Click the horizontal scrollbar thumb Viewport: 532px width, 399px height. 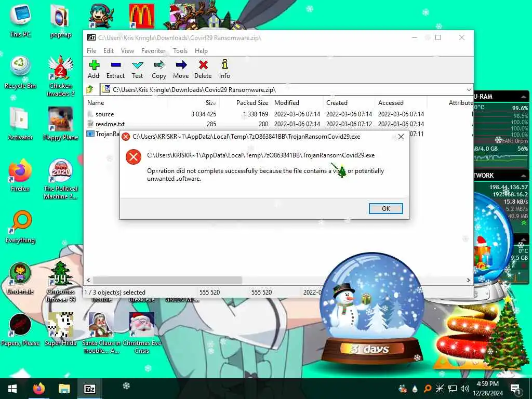tap(167, 280)
